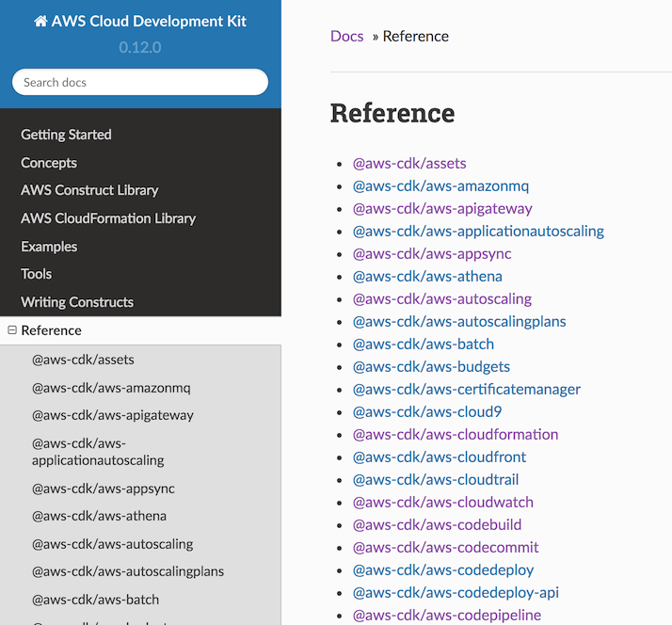The image size is (672, 625).
Task: Open @aws-cdk/aws-amazonmq link in main list
Action: pos(440,186)
